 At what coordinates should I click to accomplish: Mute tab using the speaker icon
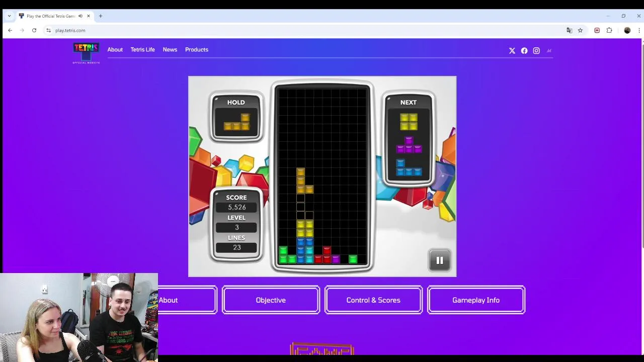click(80, 16)
